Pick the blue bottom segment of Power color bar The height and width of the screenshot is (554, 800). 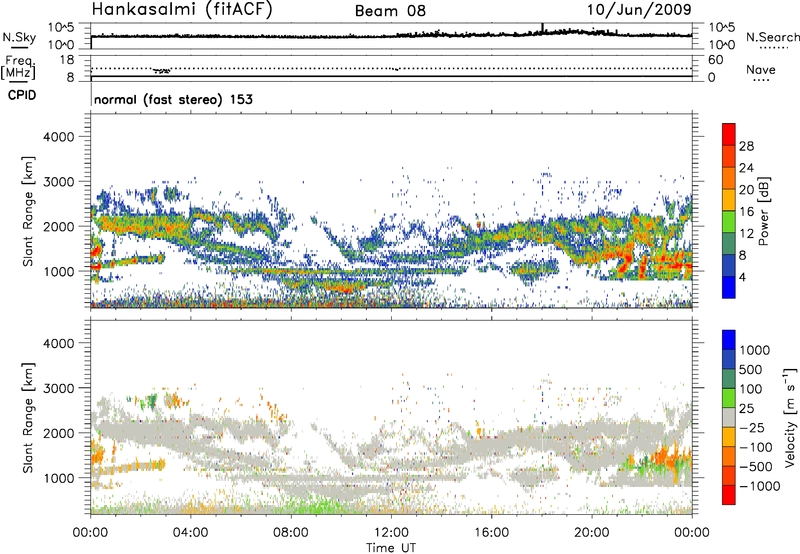tap(729, 287)
